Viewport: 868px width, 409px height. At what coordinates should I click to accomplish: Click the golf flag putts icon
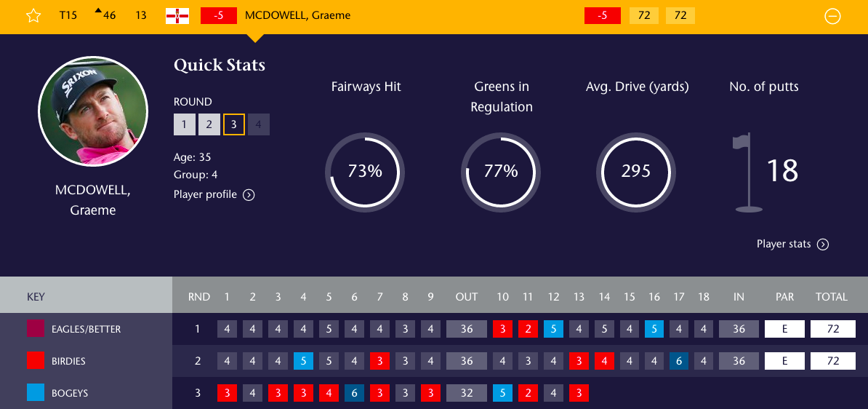click(x=747, y=172)
